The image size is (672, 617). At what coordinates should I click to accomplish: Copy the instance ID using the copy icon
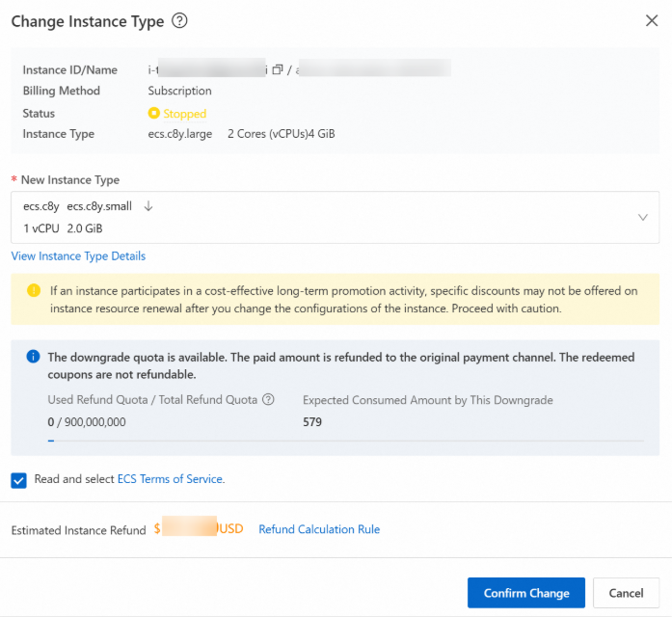tap(278, 69)
